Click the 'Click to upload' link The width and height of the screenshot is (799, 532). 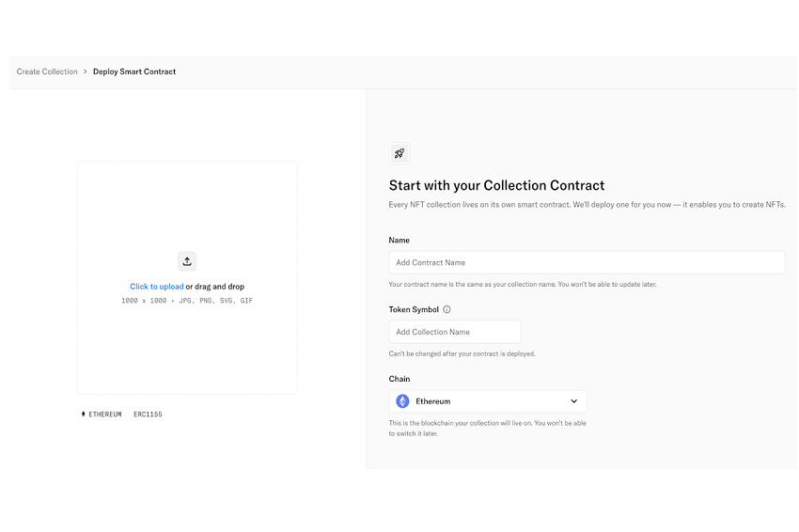tap(156, 287)
